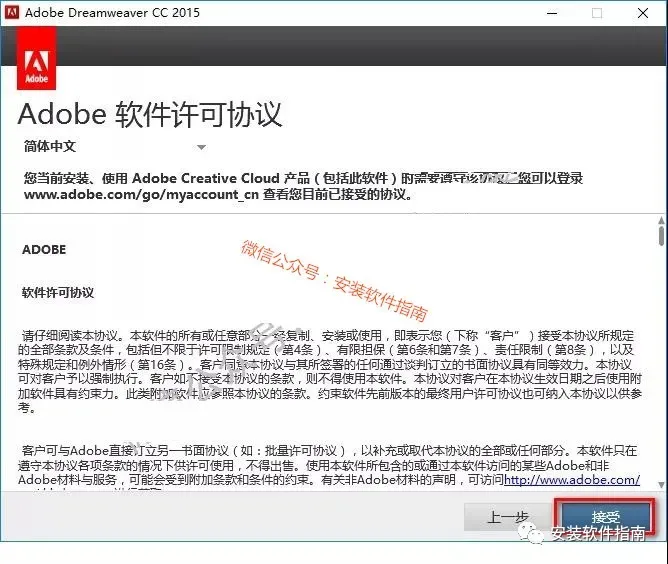This screenshot has height=564, width=668.
Task: Click the scrollbar down arrow
Action: (661, 485)
